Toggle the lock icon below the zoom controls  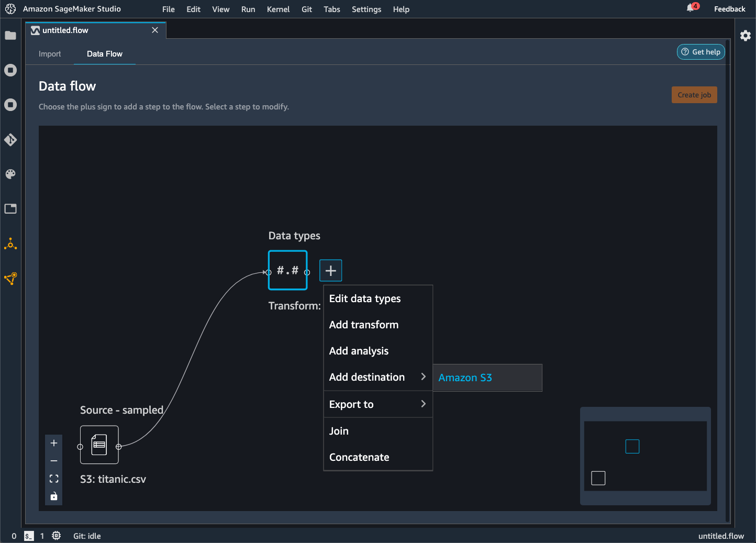(53, 496)
